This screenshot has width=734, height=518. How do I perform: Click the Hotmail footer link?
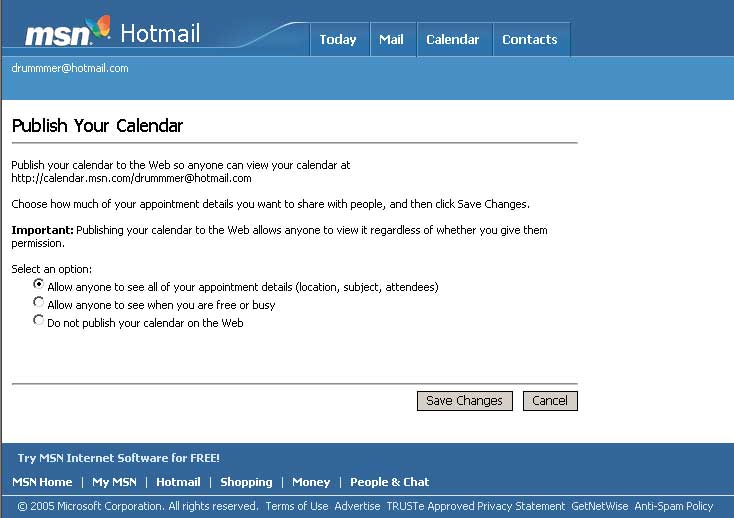point(178,482)
